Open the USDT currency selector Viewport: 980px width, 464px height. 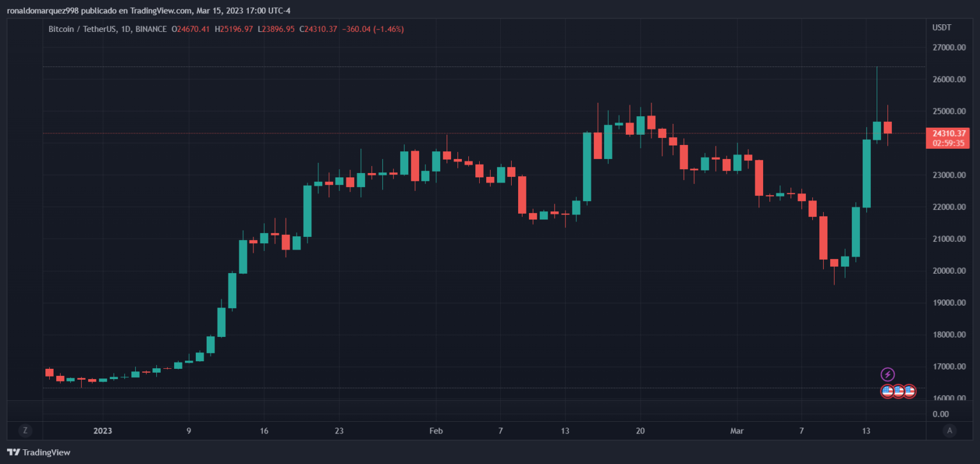[x=942, y=28]
